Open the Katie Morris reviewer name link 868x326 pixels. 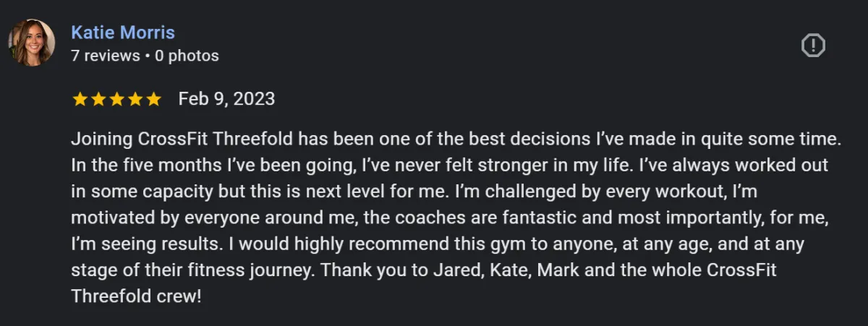123,33
